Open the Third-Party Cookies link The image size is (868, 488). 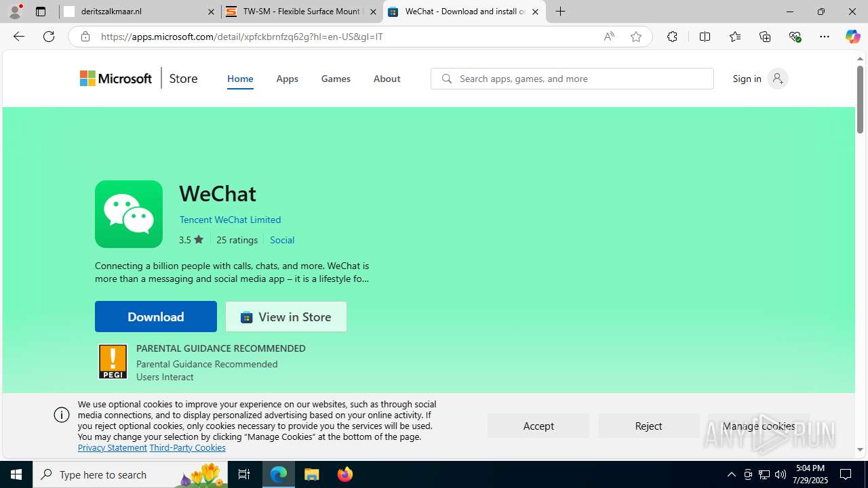(x=187, y=447)
